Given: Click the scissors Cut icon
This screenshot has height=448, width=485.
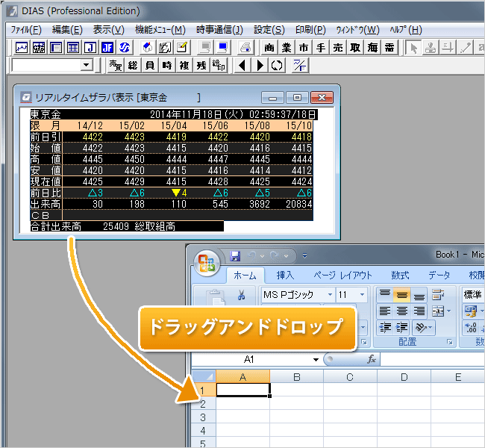Looking at the screenshot, I should [242, 295].
